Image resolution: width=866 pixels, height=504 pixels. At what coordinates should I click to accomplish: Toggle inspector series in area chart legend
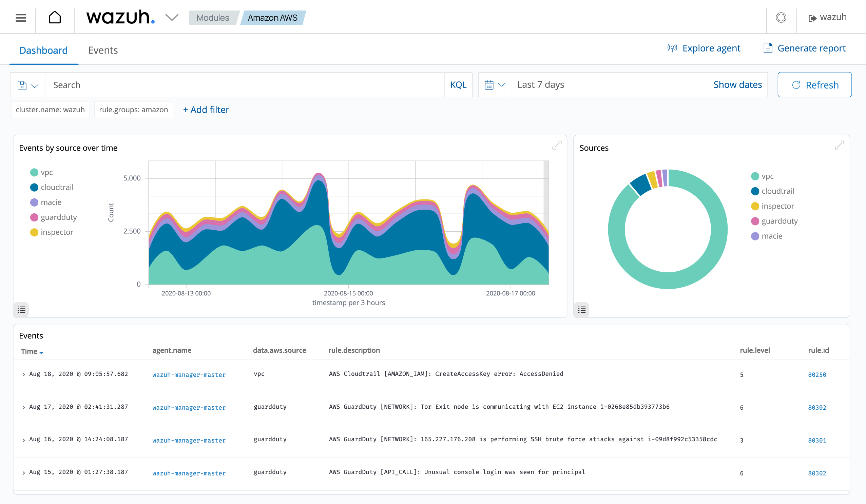(x=52, y=232)
